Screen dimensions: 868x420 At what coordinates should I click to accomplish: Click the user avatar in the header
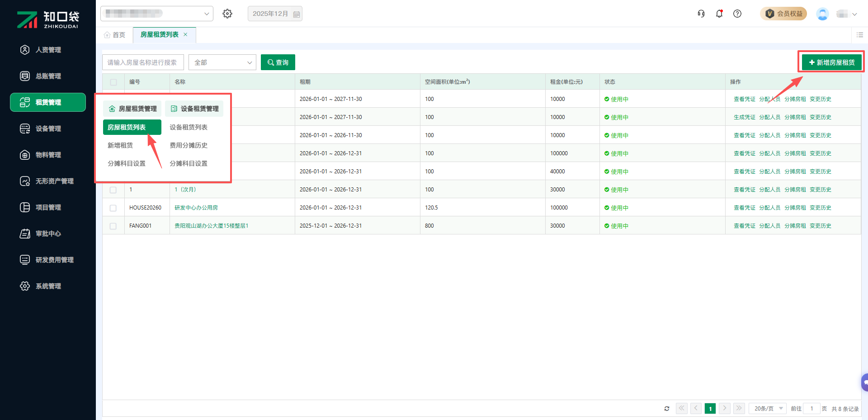point(822,14)
